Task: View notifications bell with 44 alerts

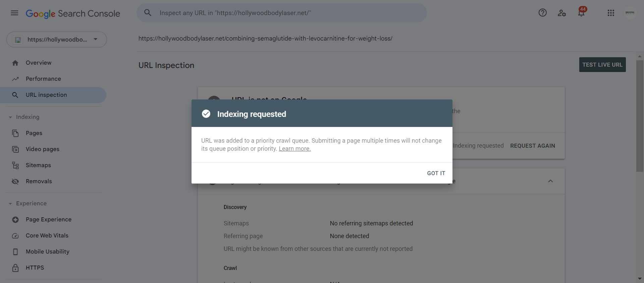Action: click(x=582, y=12)
